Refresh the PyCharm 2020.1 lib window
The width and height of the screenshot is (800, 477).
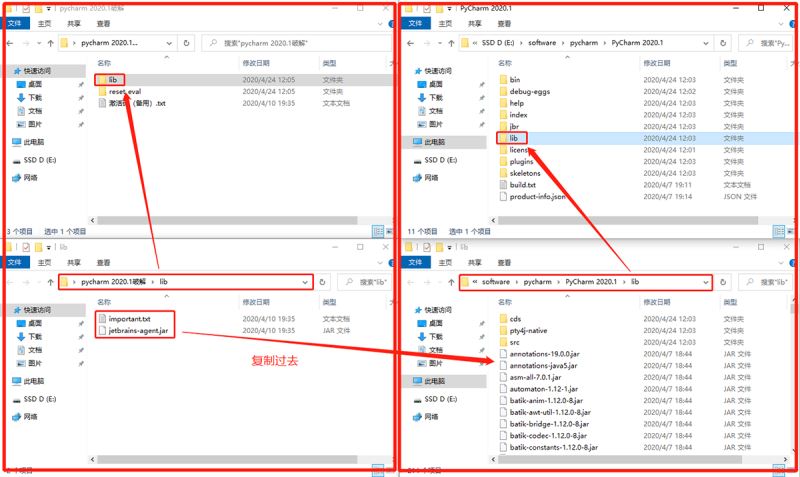tap(723, 282)
